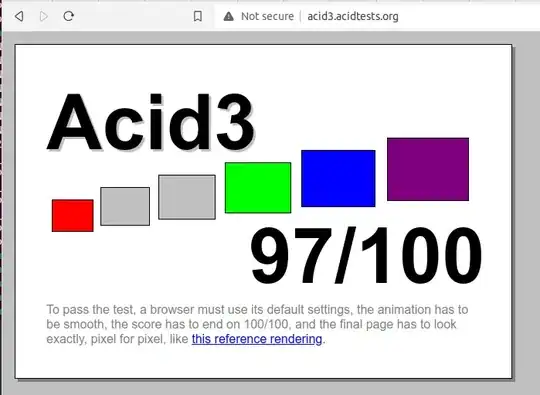Viewport: 540px width, 395px height.
Task: Select the acid3.acidtests.org address bar
Action: click(x=353, y=16)
